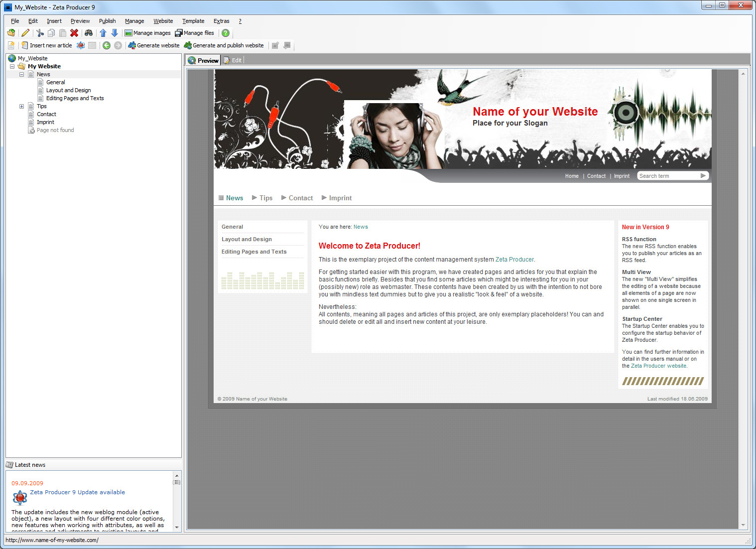The height and width of the screenshot is (549, 756).
Task: Select Page not found in tree
Action: coord(55,130)
